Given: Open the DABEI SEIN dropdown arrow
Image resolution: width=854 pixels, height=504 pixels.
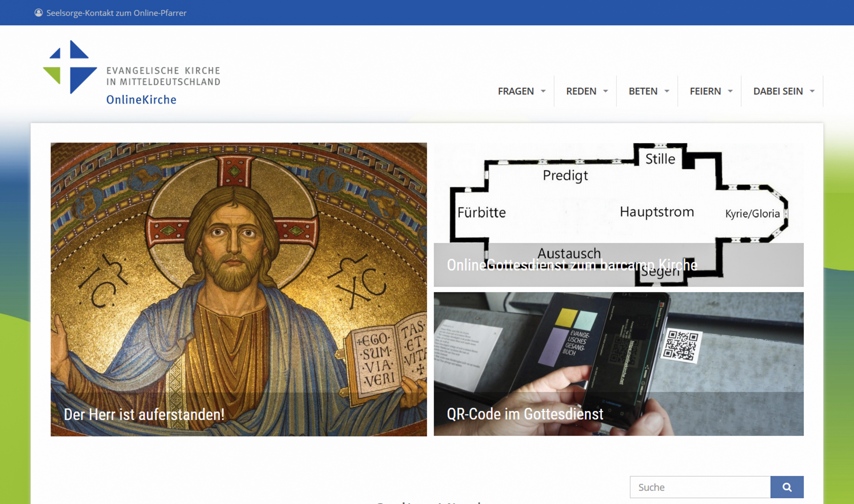Looking at the screenshot, I should (811, 91).
